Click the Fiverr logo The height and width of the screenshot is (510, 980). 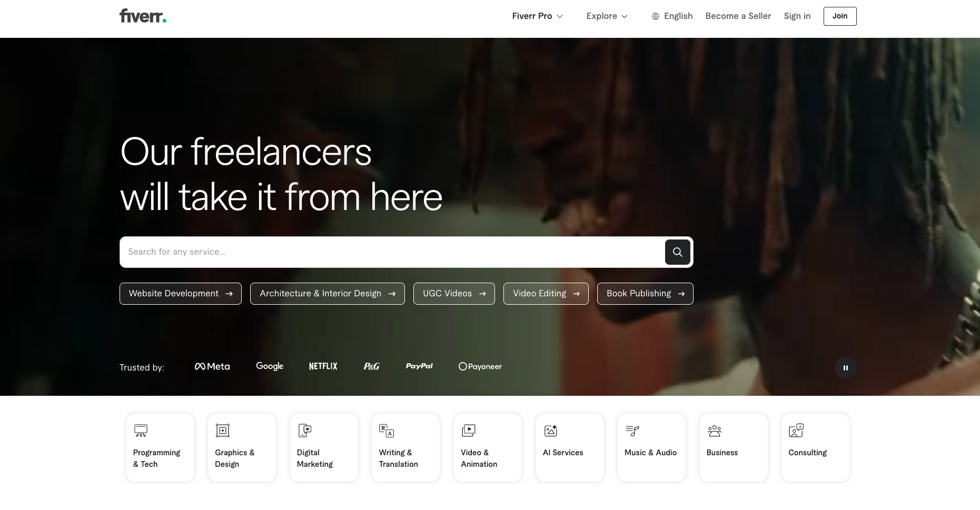[x=142, y=16]
